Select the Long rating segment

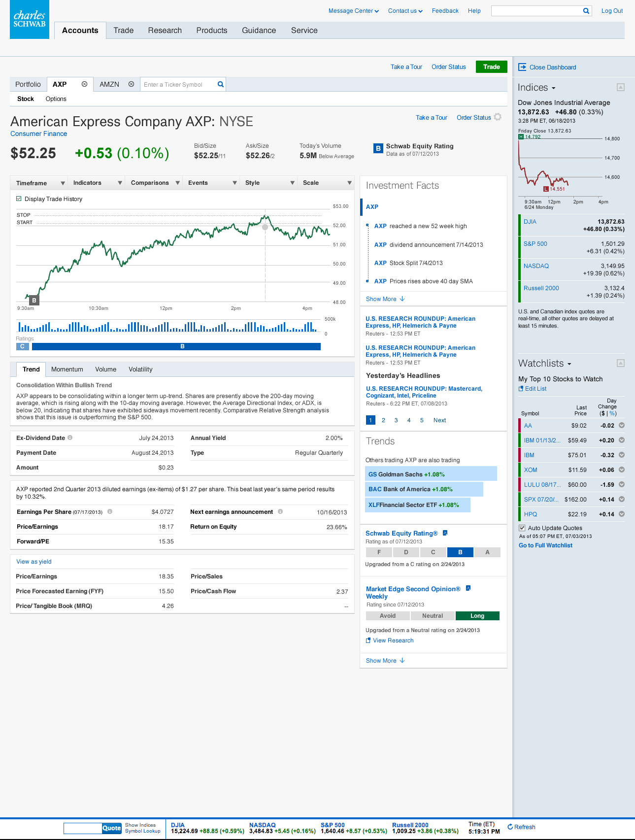pyautogui.click(x=477, y=616)
